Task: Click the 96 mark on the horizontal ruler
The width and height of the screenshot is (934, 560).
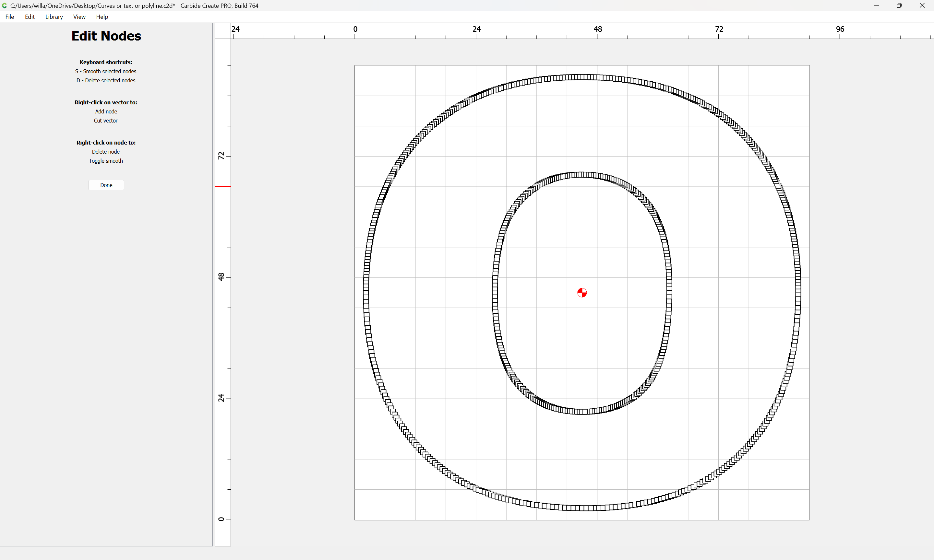Action: [840, 29]
